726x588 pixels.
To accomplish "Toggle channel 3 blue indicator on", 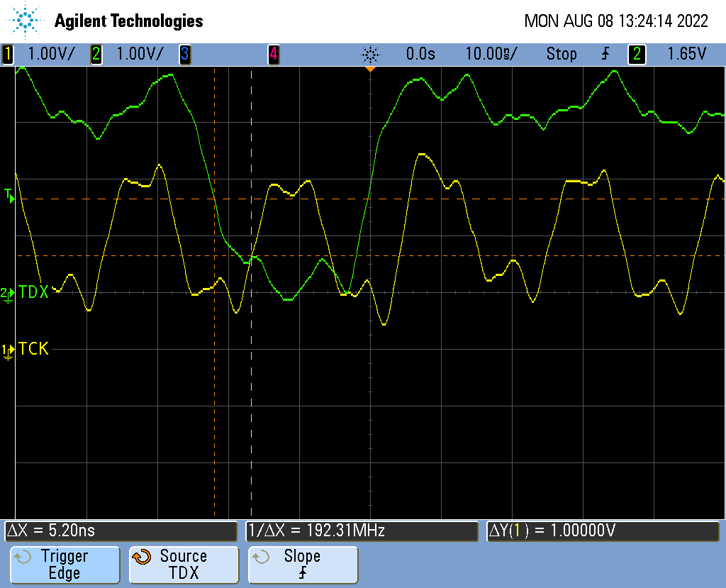I will coord(184,54).
